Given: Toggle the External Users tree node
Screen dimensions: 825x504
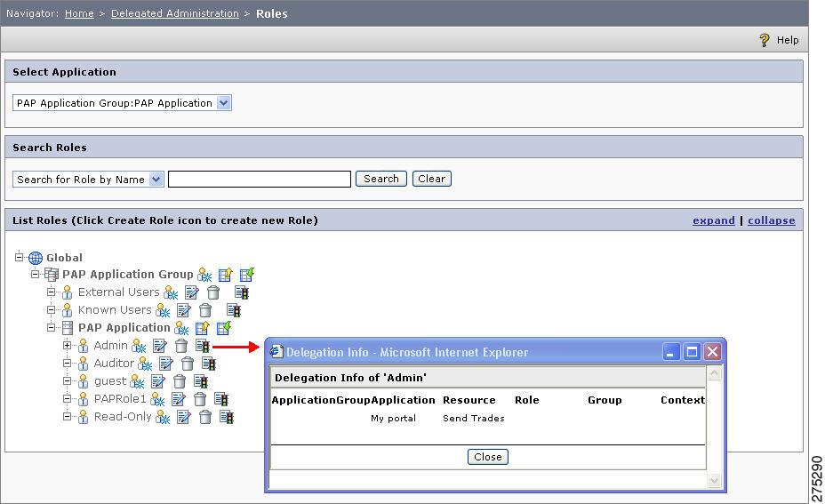Looking at the screenshot, I should pos(51,292).
